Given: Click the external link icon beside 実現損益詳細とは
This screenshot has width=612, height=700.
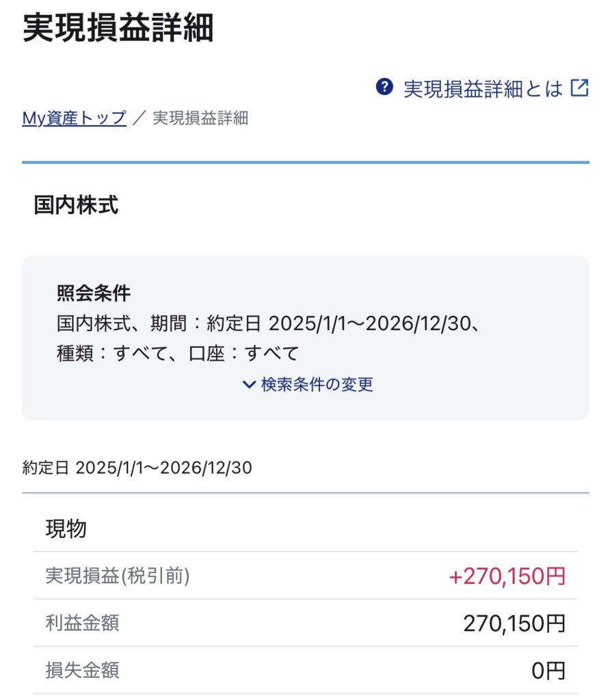Looking at the screenshot, I should coord(580,87).
